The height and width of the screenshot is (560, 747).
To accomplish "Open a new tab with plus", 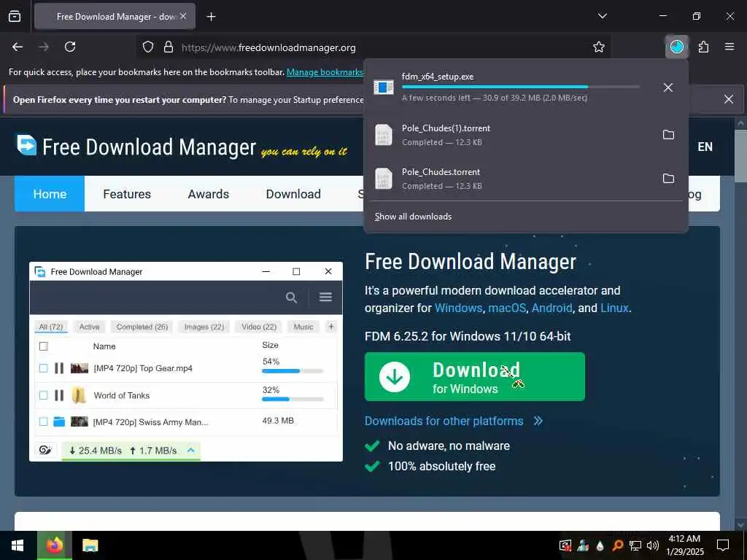I will 211,17.
